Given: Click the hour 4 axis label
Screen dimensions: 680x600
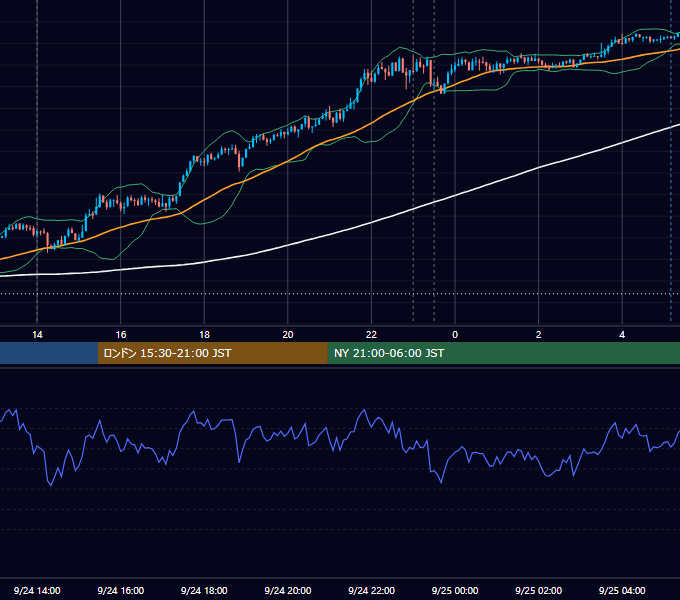Looking at the screenshot, I should tap(622, 335).
